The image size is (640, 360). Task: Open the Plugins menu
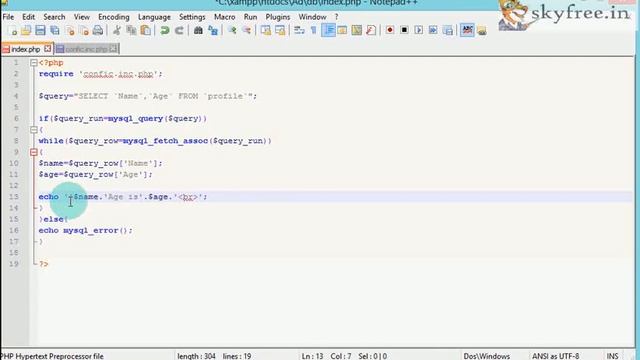pos(278,17)
